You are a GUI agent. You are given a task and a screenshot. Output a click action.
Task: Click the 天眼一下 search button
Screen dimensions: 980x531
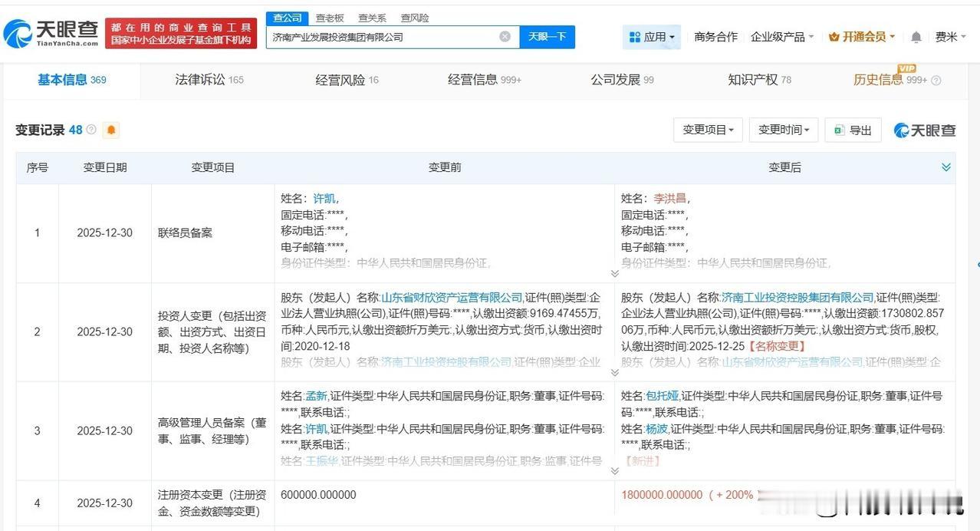pos(547,36)
